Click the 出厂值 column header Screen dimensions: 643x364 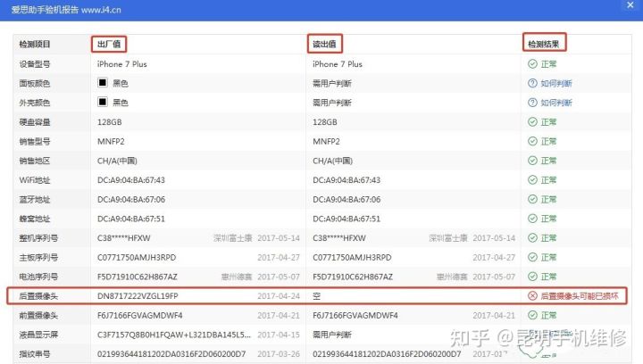tap(112, 44)
